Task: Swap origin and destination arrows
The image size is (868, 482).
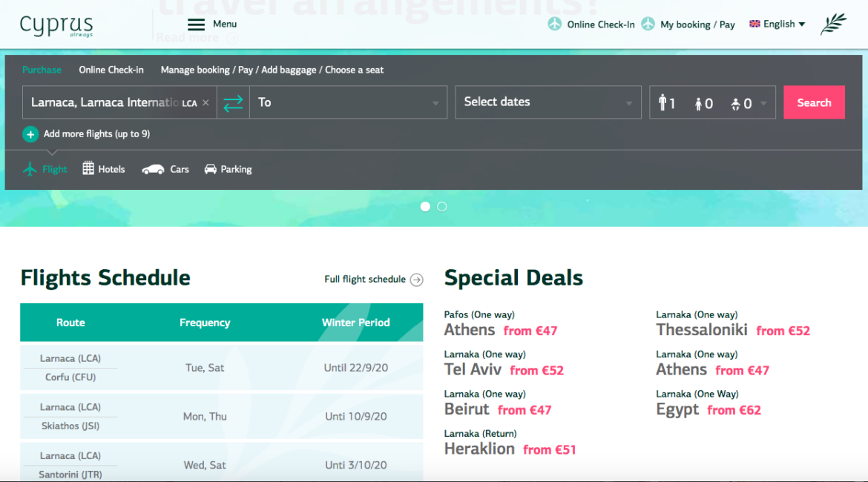Action: coord(233,103)
